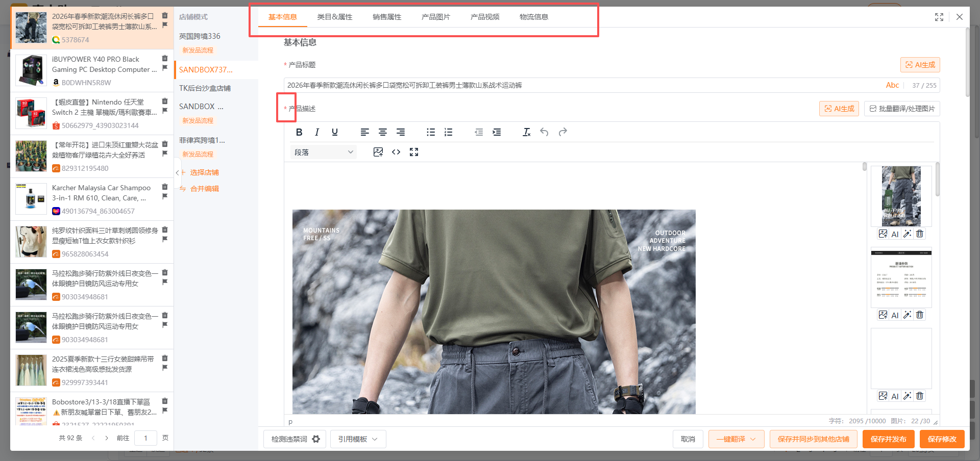Select store 菲律宾跨境1...
The width and height of the screenshot is (980, 461).
pos(202,140)
